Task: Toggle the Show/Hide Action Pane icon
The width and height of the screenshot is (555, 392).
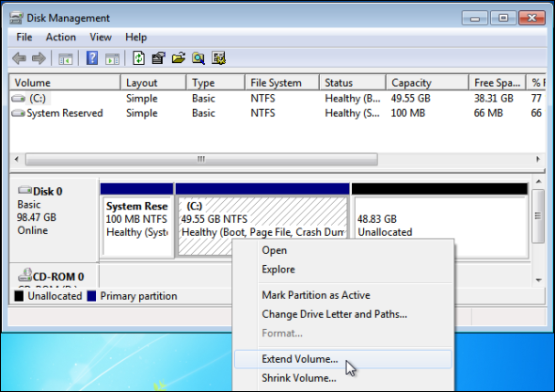Action: pyautogui.click(x=112, y=58)
